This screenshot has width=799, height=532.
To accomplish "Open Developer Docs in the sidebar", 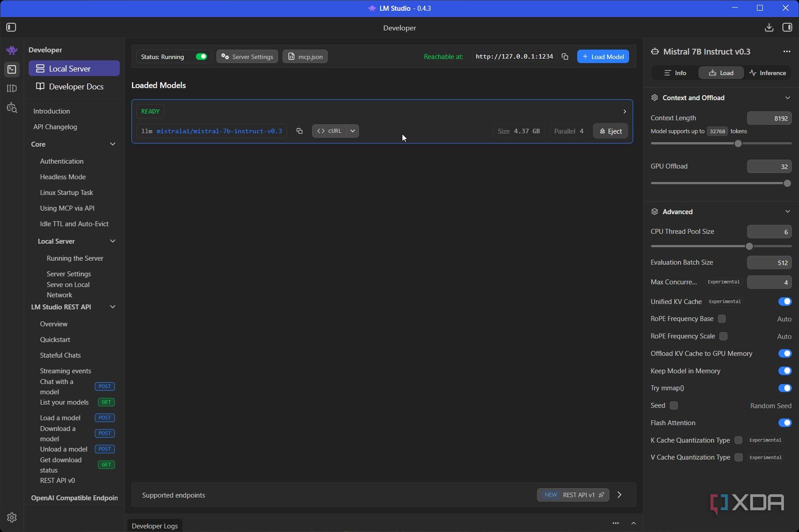I will tap(74, 87).
